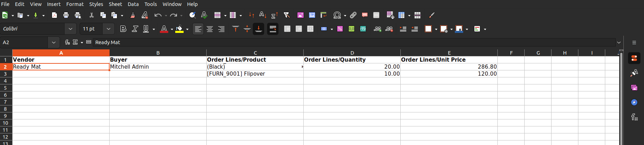
Task: Select the cell containing Mitchell Admin
Action: [x=158, y=67]
